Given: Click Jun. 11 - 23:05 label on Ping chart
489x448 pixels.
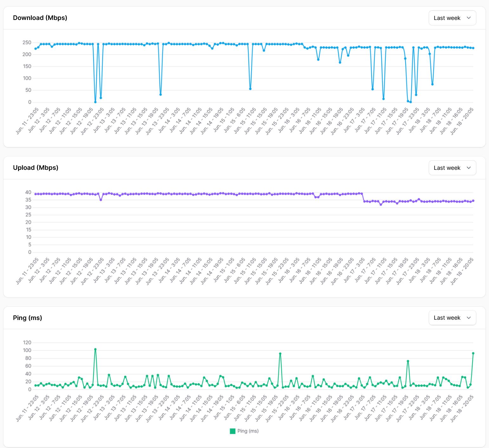Looking at the screenshot, I should [27, 408].
